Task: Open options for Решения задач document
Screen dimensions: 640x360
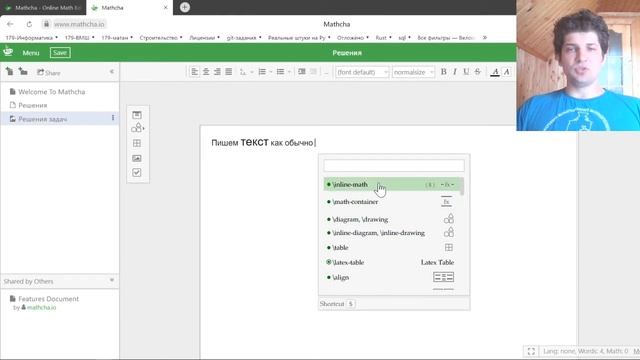Action: coord(113,118)
